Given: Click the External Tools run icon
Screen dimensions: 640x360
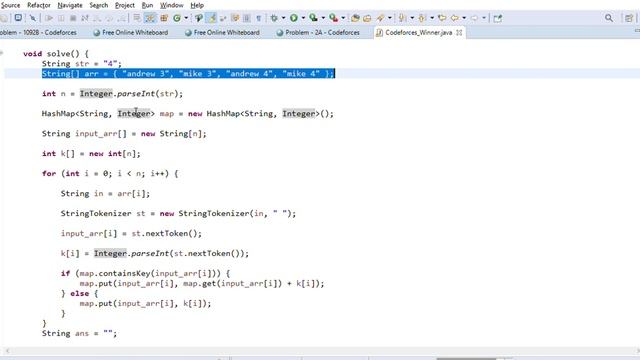Looking at the screenshot, I should pyautogui.click(x=333, y=18).
